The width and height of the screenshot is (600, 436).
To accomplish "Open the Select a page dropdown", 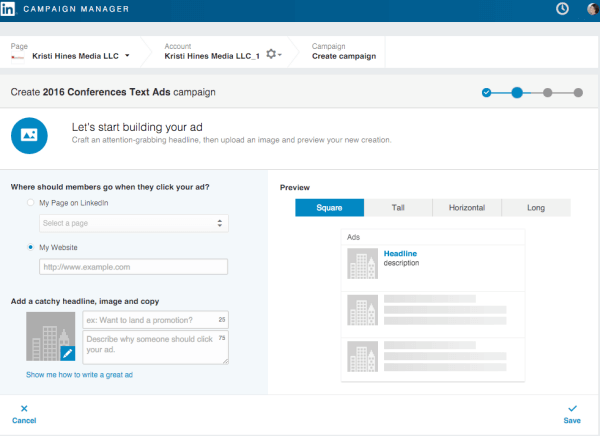I will point(134,223).
